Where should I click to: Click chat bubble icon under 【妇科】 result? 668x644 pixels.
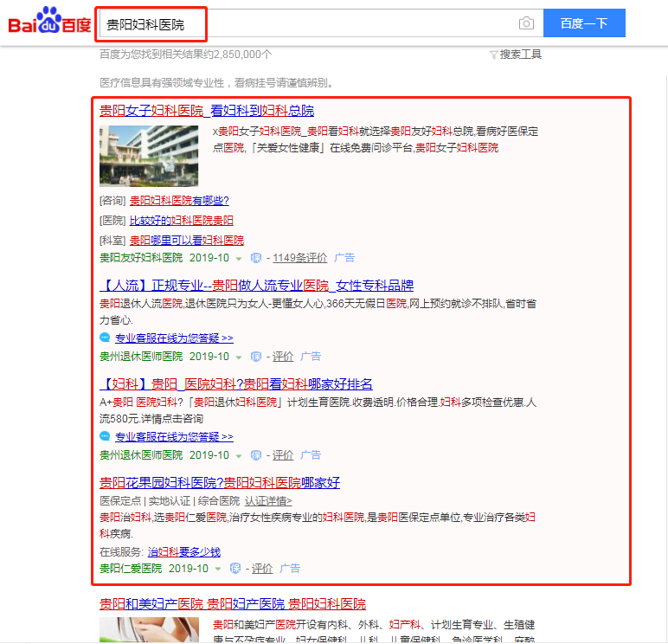[105, 437]
